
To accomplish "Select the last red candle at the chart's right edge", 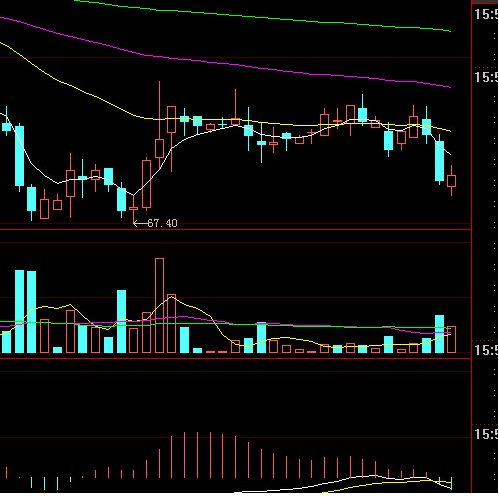I will (452, 181).
